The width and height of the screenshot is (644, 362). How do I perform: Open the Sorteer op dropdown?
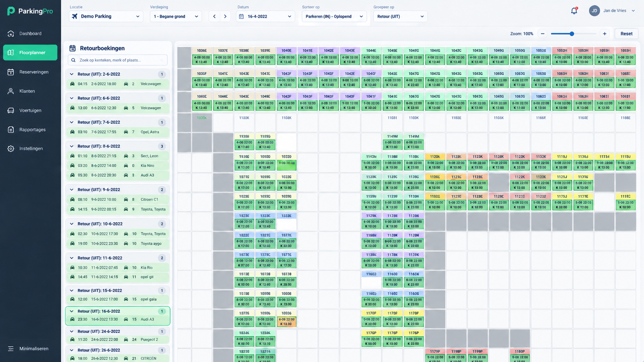pos(334,17)
